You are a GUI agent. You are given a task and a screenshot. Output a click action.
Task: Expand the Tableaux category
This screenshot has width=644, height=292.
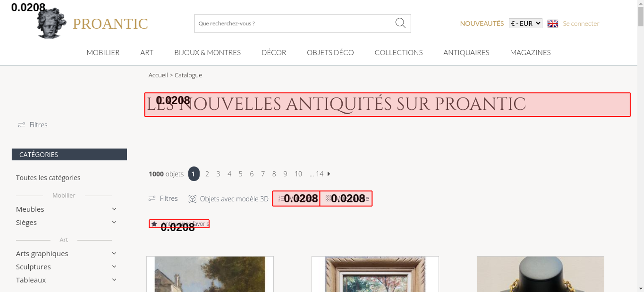pos(114,280)
